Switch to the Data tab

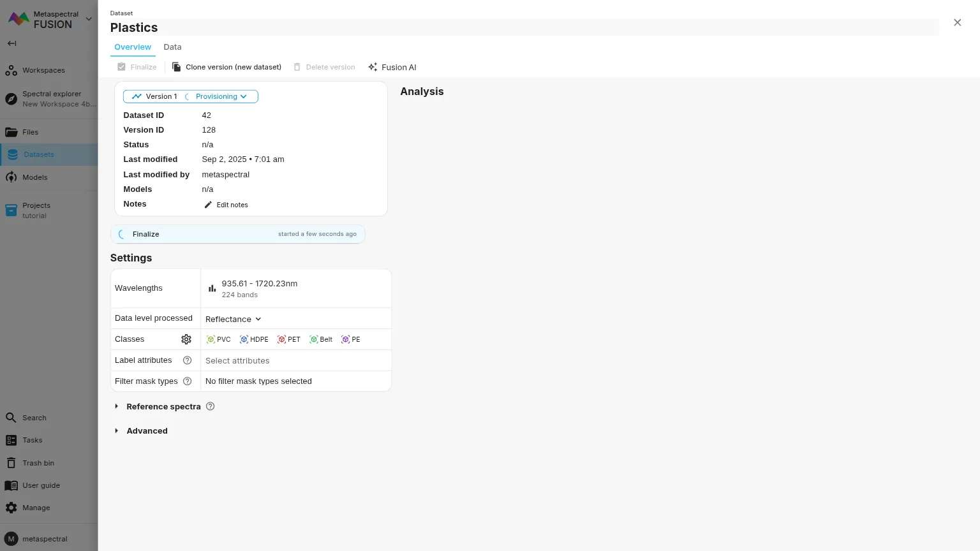pos(172,47)
